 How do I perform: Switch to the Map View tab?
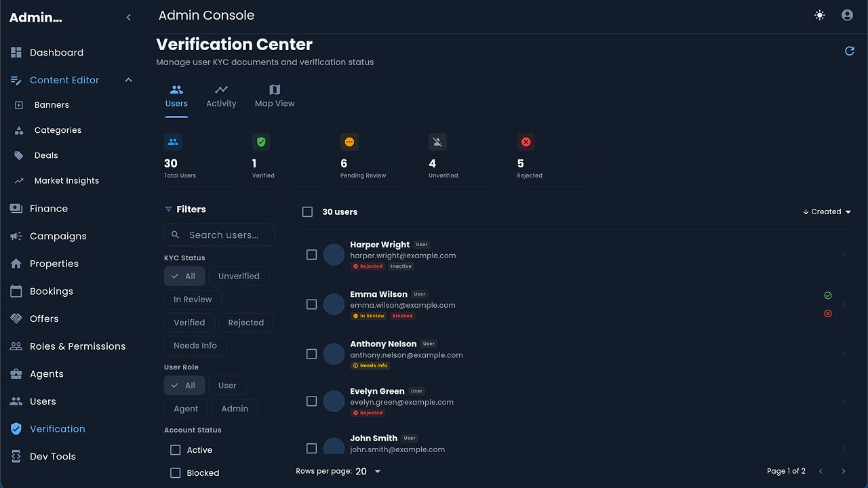click(x=275, y=96)
